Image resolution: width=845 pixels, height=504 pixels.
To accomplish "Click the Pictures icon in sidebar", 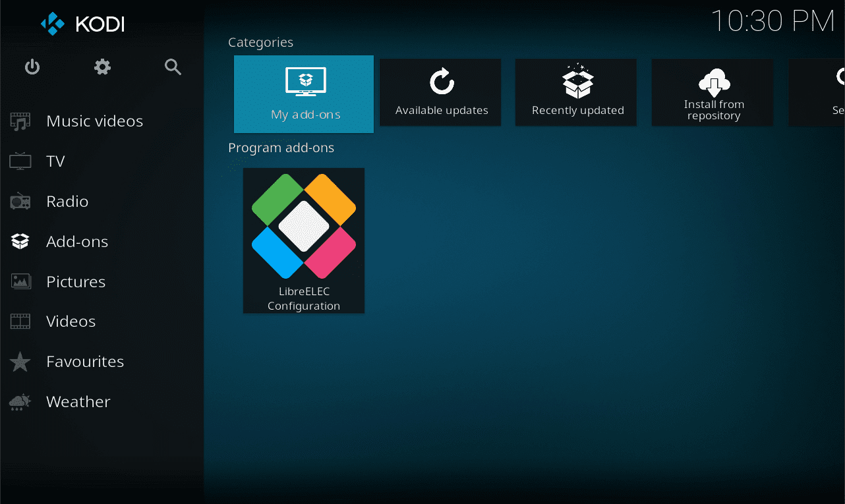I will coord(20,282).
